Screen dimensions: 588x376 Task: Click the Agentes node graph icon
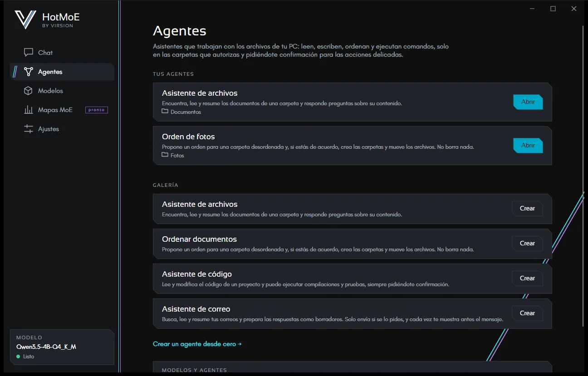[29, 72]
